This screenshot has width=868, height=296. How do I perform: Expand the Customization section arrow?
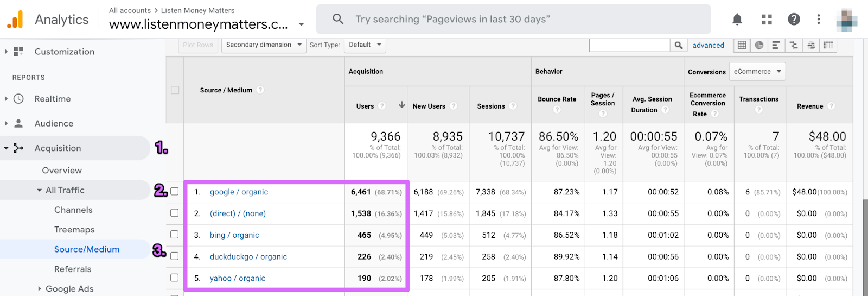click(x=6, y=52)
